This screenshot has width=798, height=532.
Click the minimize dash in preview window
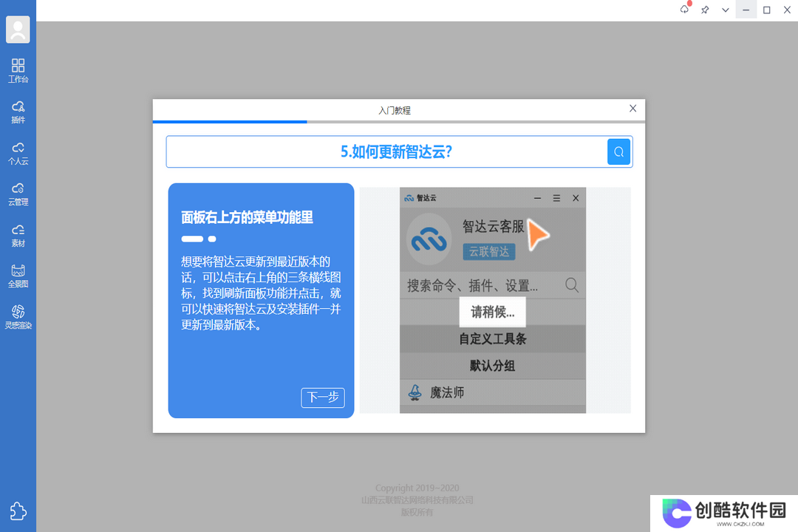click(537, 198)
